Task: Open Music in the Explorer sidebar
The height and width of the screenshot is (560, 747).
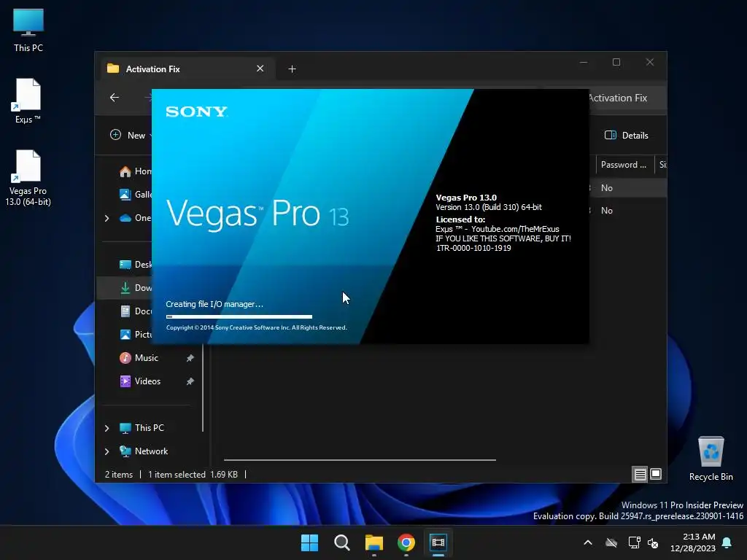Action: [x=139, y=358]
